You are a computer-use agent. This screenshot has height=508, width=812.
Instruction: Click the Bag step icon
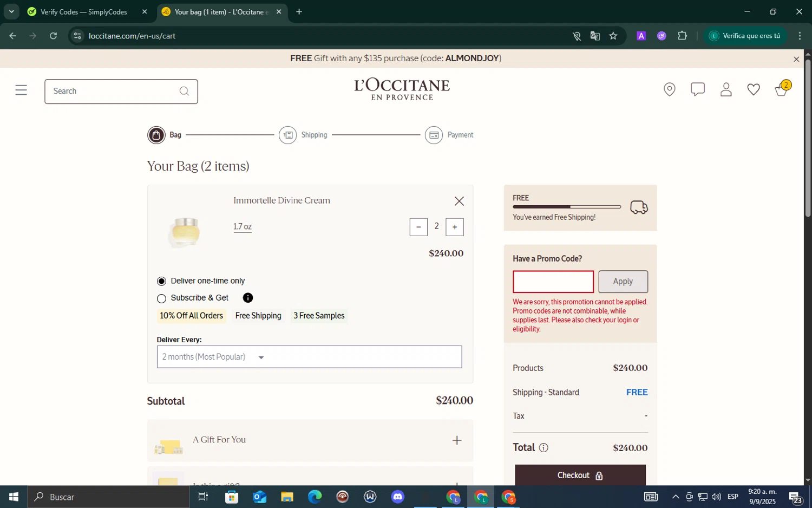tap(156, 135)
